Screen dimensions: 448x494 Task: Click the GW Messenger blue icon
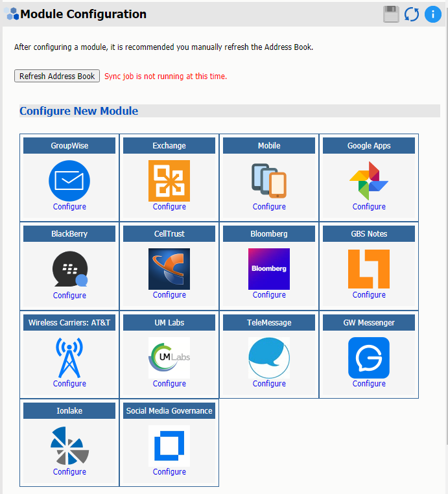coord(369,358)
